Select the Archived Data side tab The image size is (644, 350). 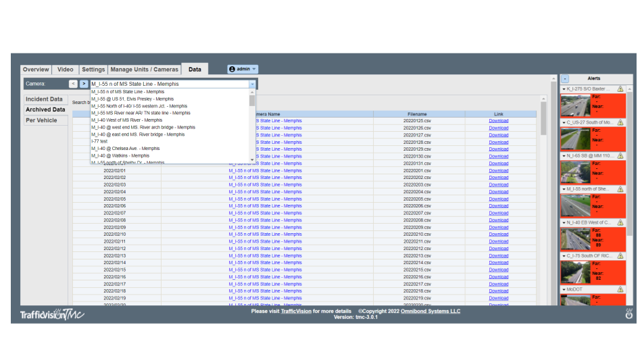click(x=45, y=109)
